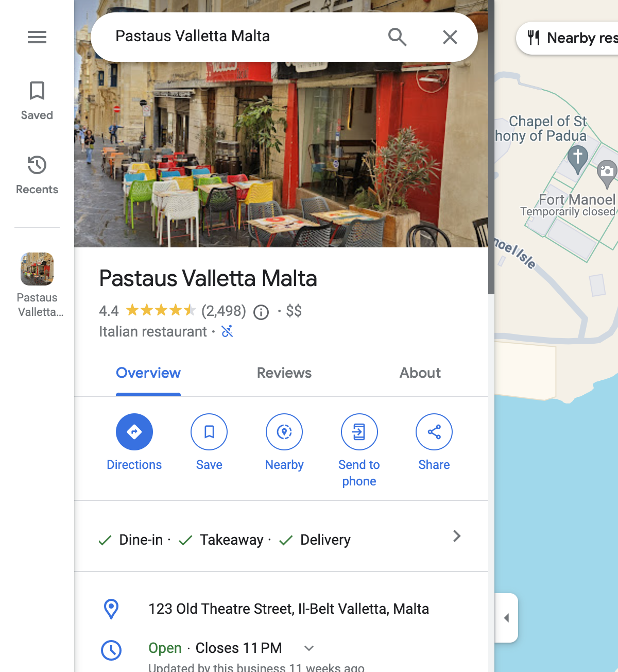
Task: Click the Italian restaurant category text
Action: point(153,331)
